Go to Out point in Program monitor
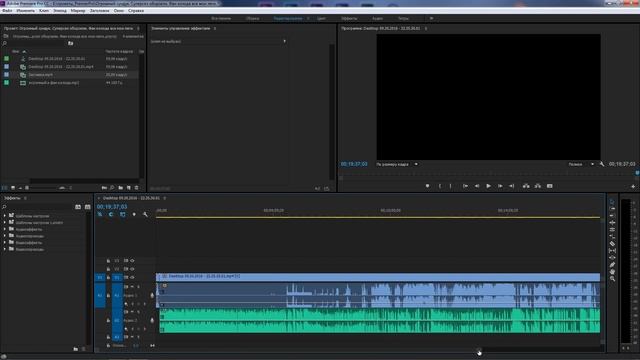640x360 pixels. tap(511, 186)
